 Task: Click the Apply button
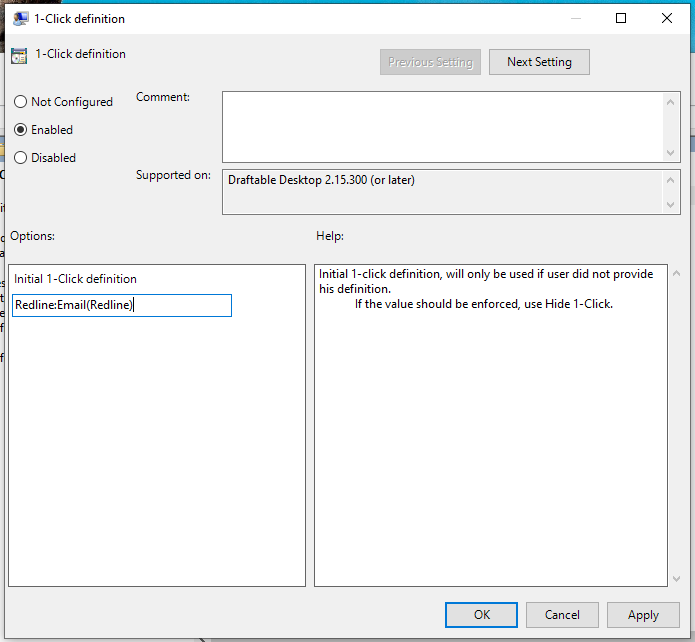(643, 615)
